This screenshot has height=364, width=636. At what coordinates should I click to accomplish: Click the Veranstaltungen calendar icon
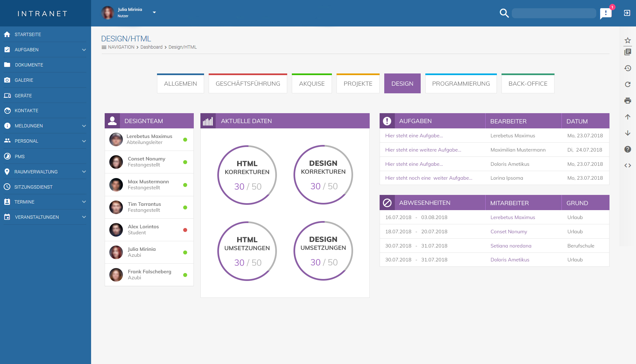(7, 217)
